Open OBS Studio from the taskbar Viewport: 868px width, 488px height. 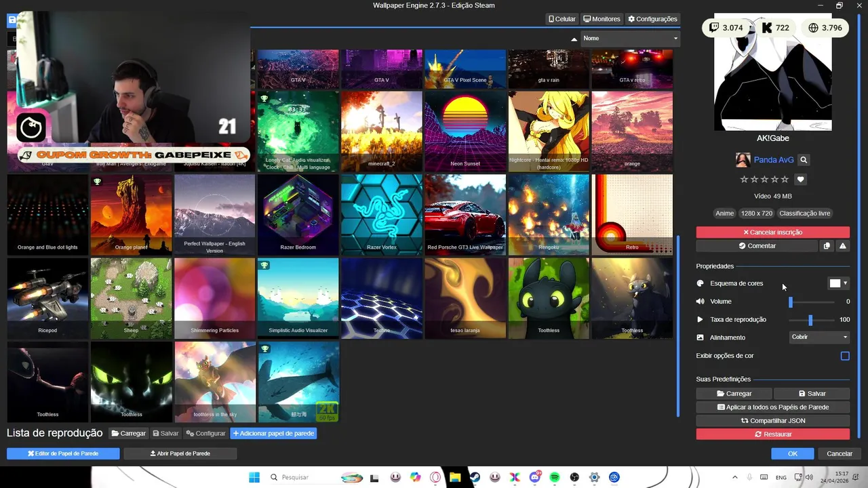click(574, 478)
